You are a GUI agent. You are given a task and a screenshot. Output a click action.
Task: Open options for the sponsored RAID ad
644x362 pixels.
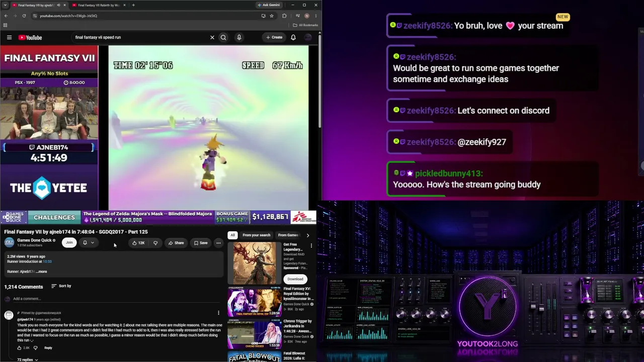[311, 245]
